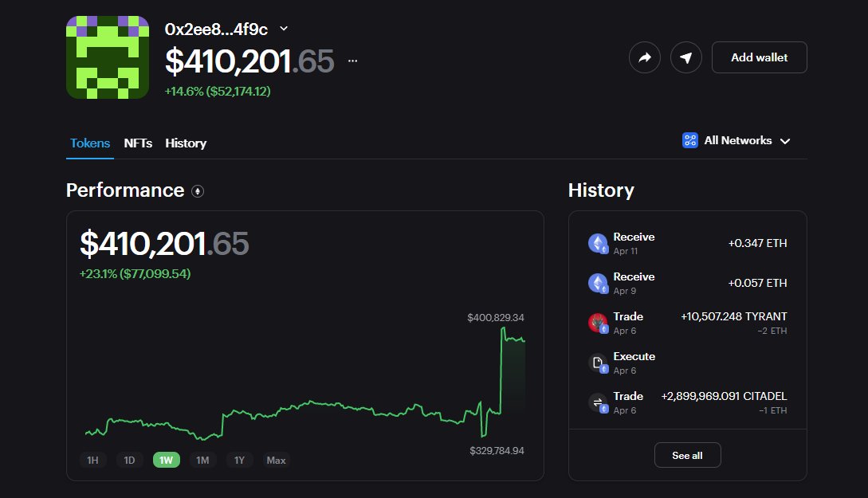Switch chart range to 1D

(129, 460)
